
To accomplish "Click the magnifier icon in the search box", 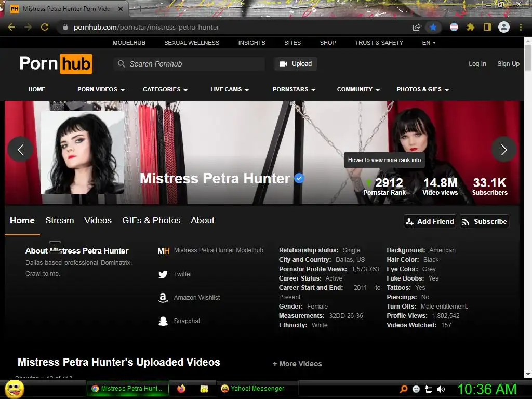I will 121,64.
